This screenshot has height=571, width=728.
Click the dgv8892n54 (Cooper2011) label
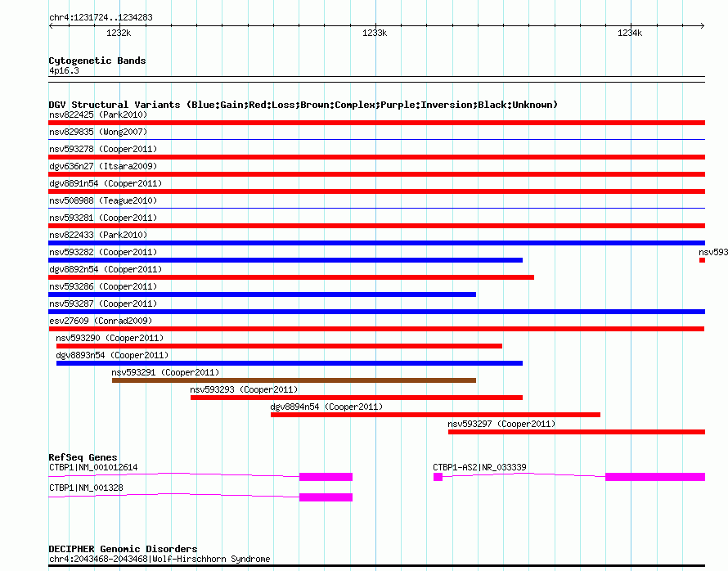click(x=106, y=269)
